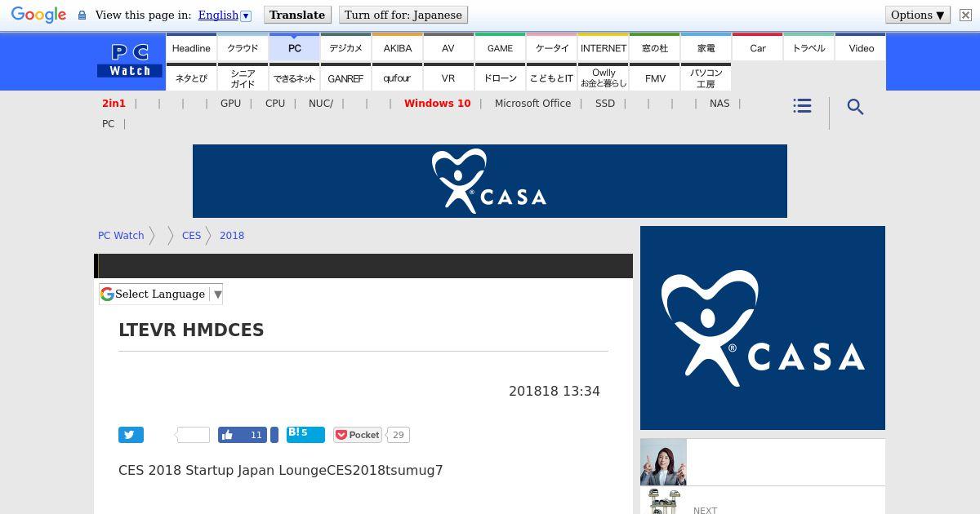Open the FMV tab
980x514 pixels.
[x=654, y=78]
